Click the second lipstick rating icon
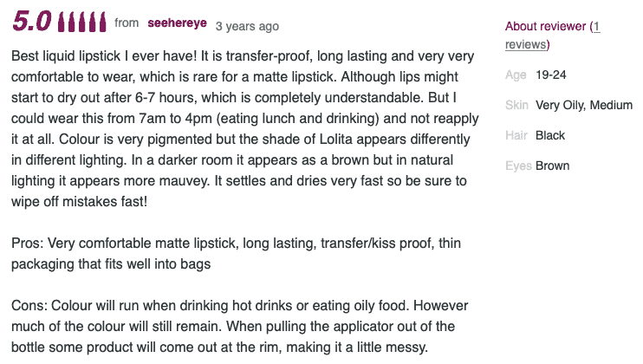 click(72, 23)
